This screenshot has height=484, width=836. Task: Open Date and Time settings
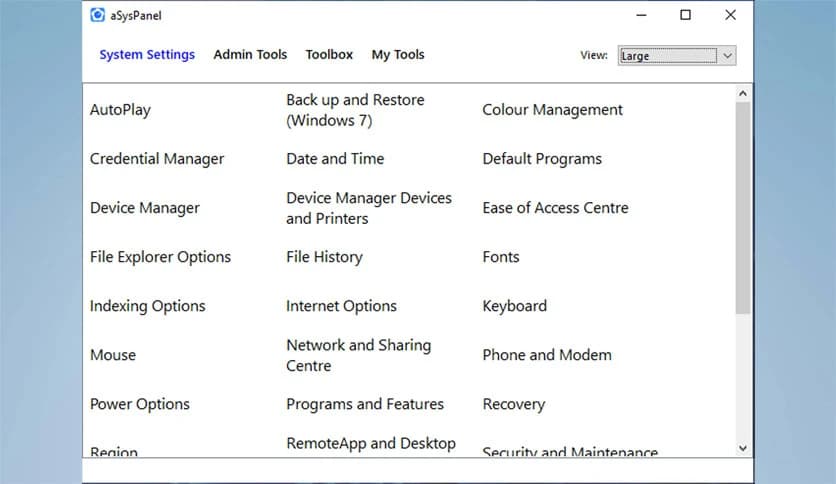(x=335, y=159)
